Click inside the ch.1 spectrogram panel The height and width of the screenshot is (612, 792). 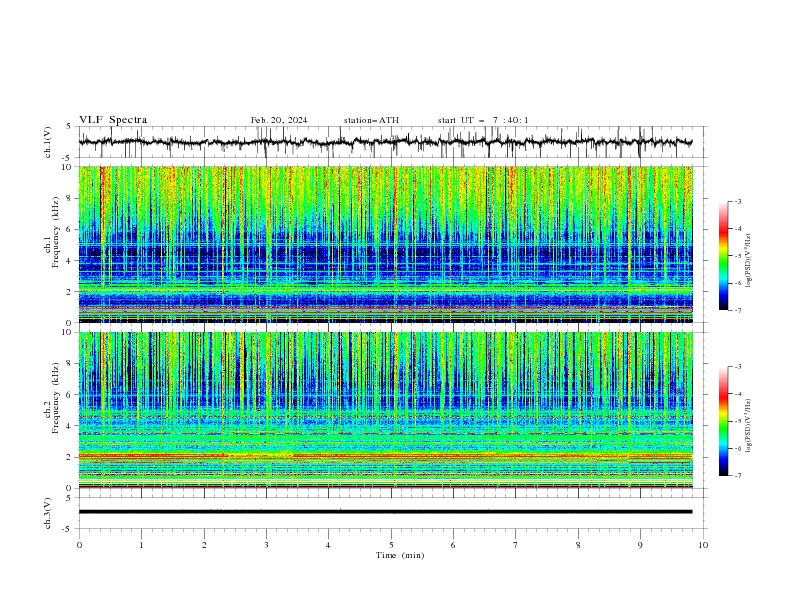click(x=386, y=244)
